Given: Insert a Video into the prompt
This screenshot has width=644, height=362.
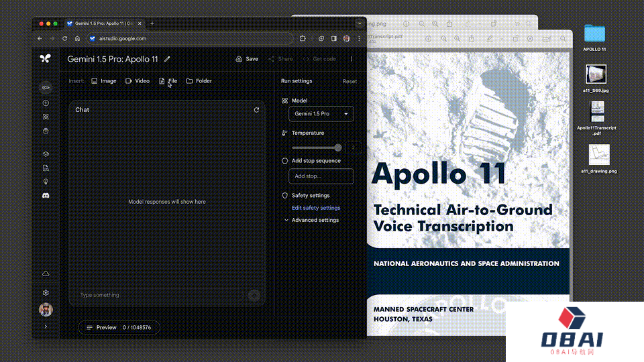Looking at the screenshot, I should pyautogui.click(x=138, y=81).
